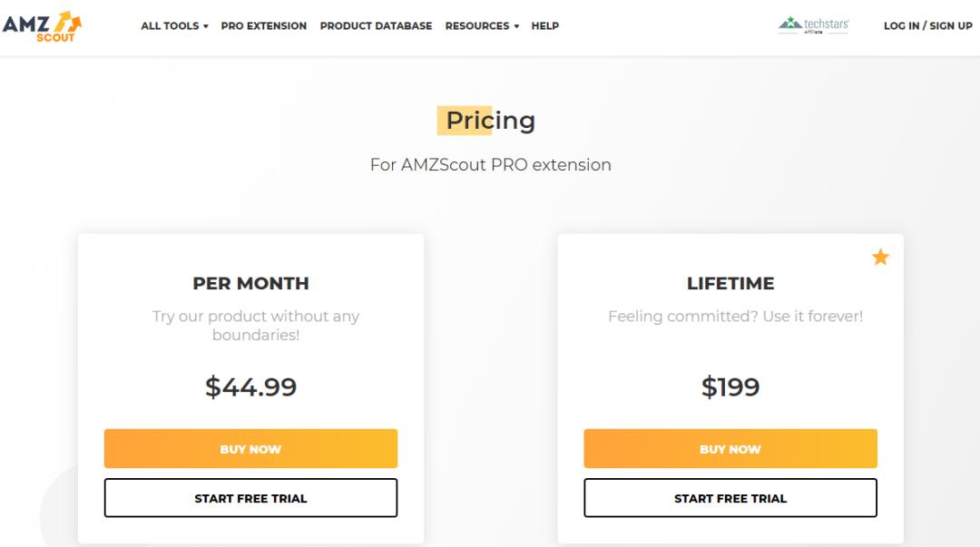Start free trial on Per Month plan

click(x=250, y=498)
